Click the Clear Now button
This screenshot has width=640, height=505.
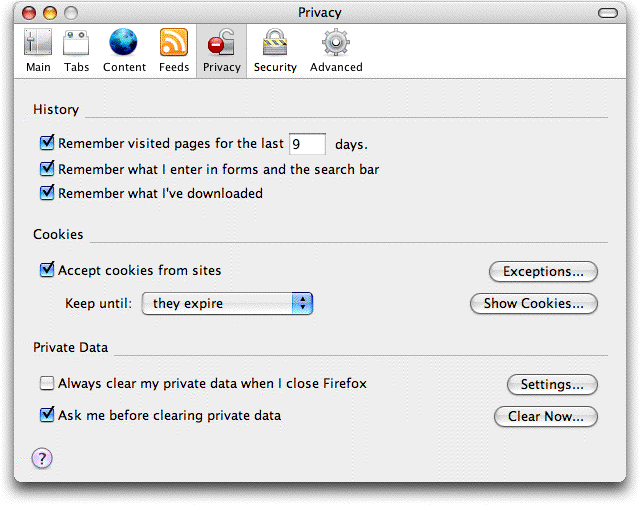pos(545,417)
